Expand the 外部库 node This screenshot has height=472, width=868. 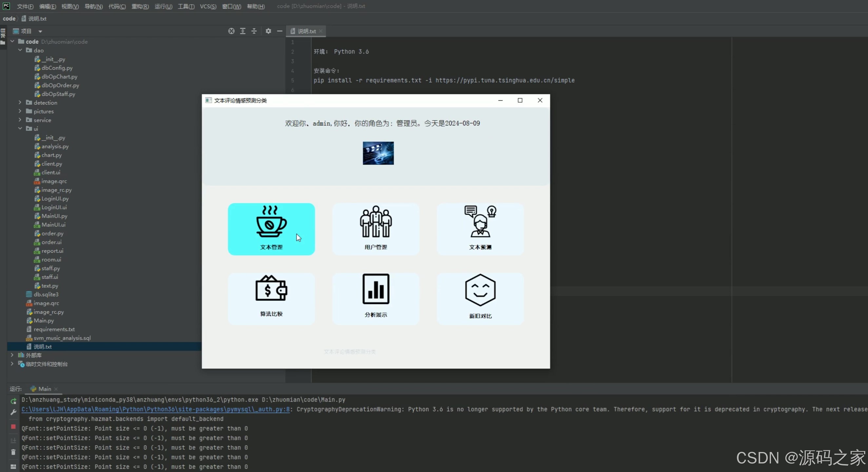click(x=12, y=355)
